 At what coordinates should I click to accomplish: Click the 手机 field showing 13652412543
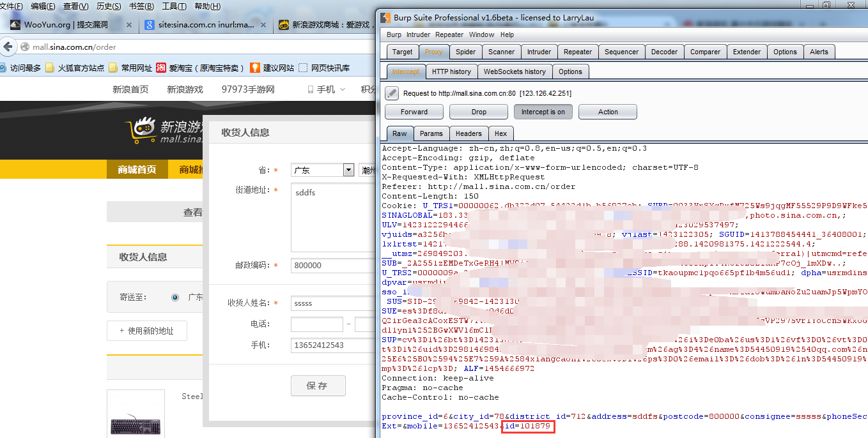coord(332,345)
